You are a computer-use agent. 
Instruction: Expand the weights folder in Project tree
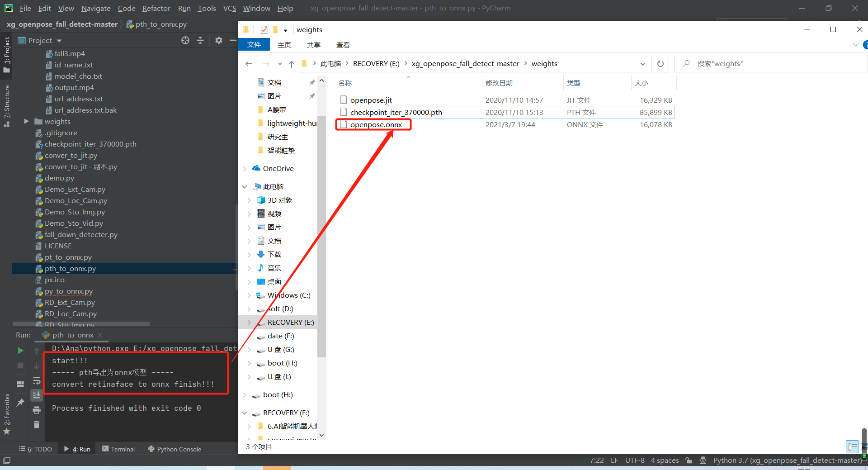point(26,121)
